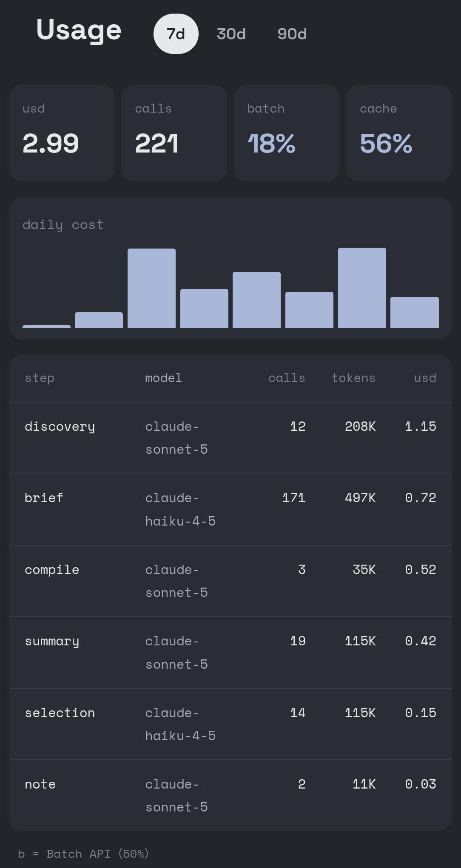Click the note row 2 calls value

(302, 784)
